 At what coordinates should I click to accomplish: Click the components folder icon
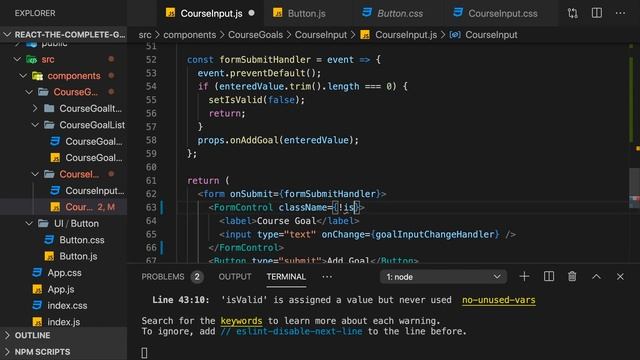(38, 76)
